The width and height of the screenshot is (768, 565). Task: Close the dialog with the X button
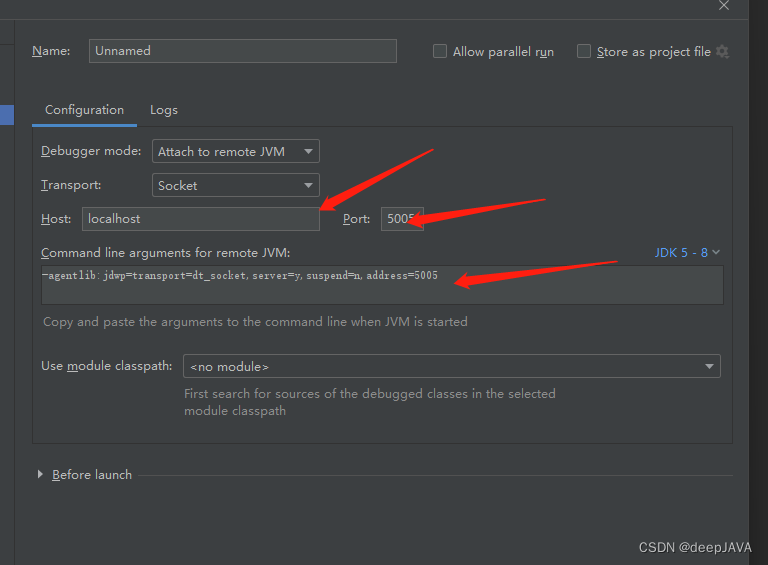click(724, 5)
